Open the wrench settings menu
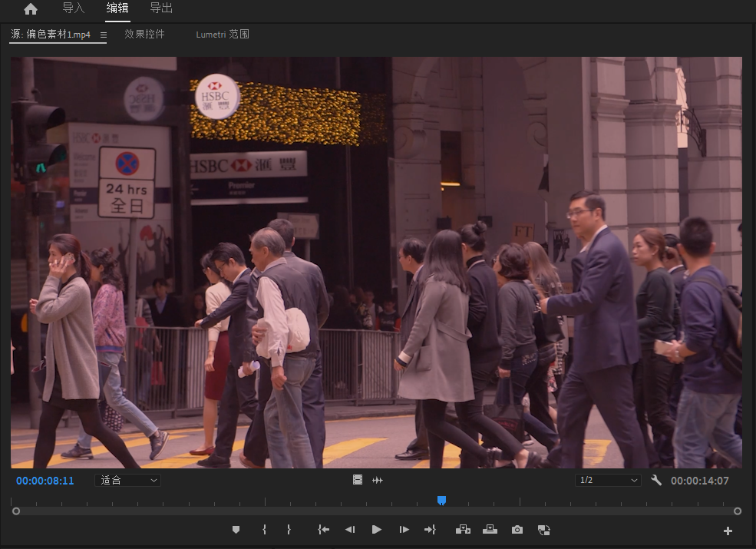756x549 pixels. point(656,480)
